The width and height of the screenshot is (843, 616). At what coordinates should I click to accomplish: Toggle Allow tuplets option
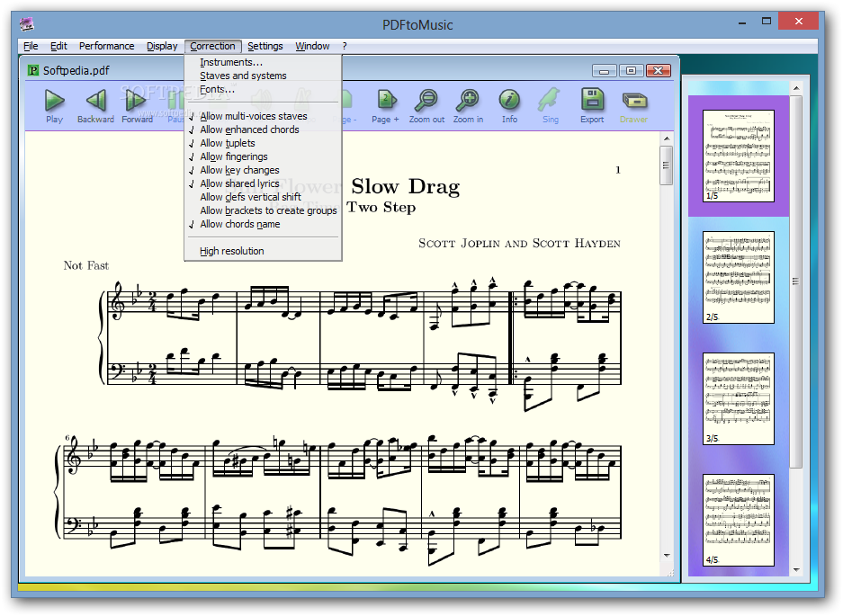263,143
